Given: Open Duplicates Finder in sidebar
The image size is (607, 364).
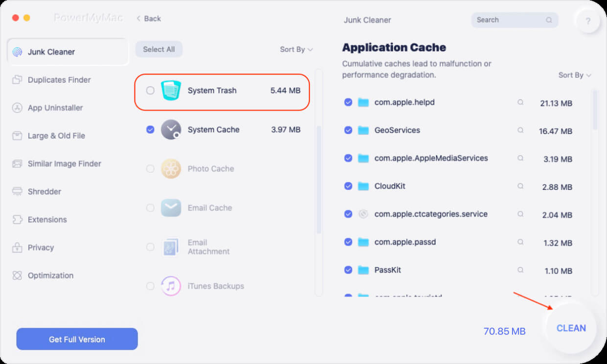Looking at the screenshot, I should 59,80.
